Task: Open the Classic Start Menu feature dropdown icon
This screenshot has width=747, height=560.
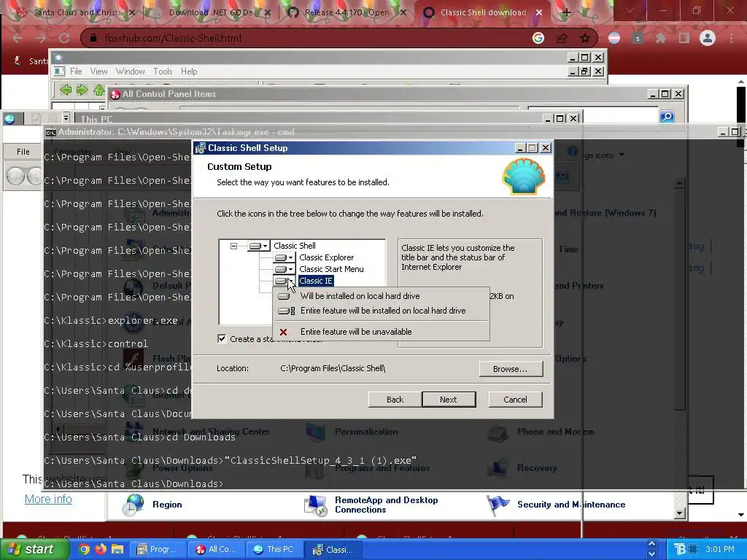Action: [x=284, y=269]
